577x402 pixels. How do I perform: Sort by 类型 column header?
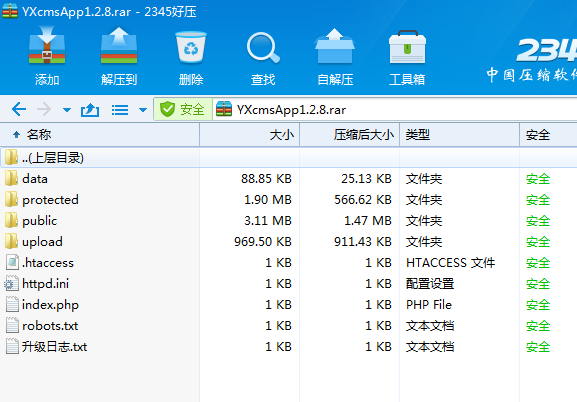(x=460, y=135)
